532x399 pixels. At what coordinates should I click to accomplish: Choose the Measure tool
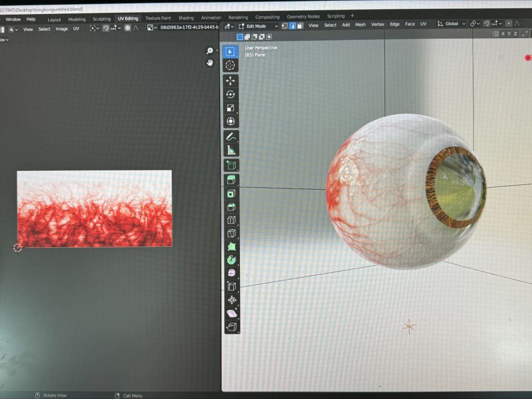point(231,151)
